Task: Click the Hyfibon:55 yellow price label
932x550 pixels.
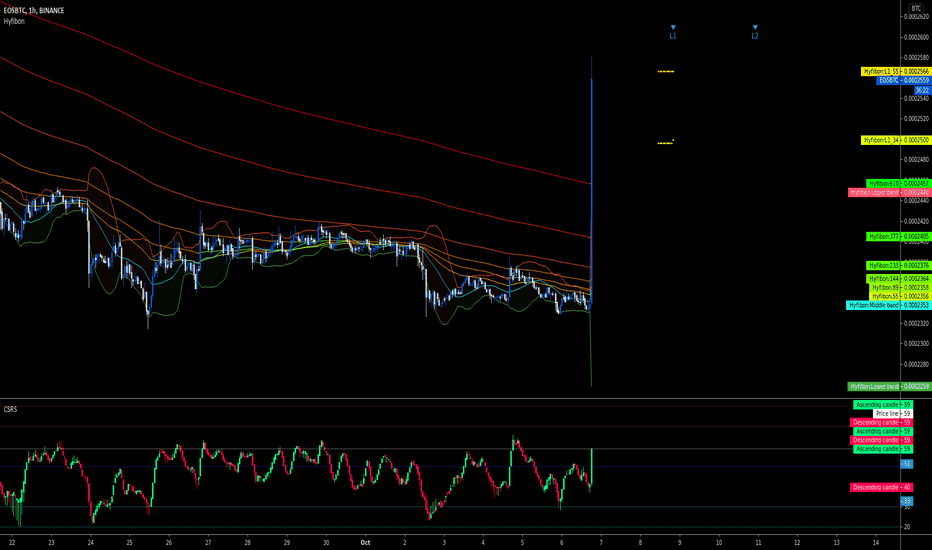Action: [899, 296]
